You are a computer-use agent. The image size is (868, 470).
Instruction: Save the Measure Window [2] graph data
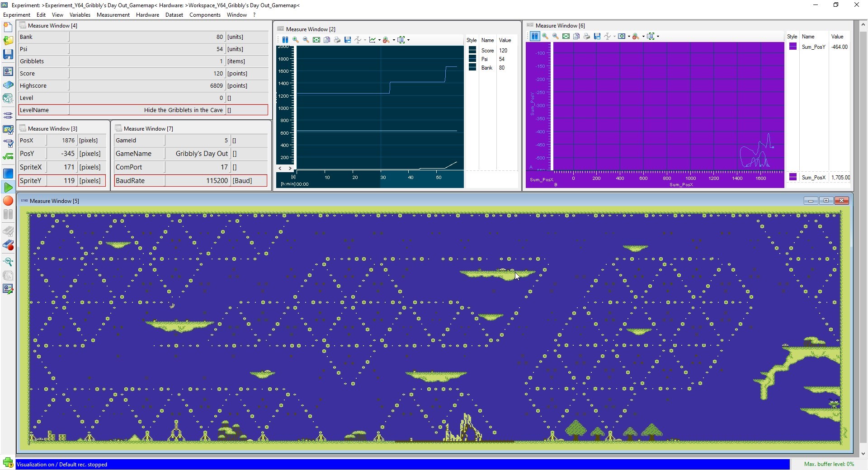coord(348,40)
